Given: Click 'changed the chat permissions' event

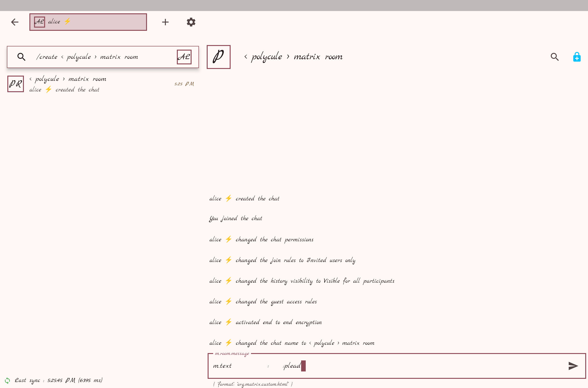Looking at the screenshot, I should click(x=274, y=240).
